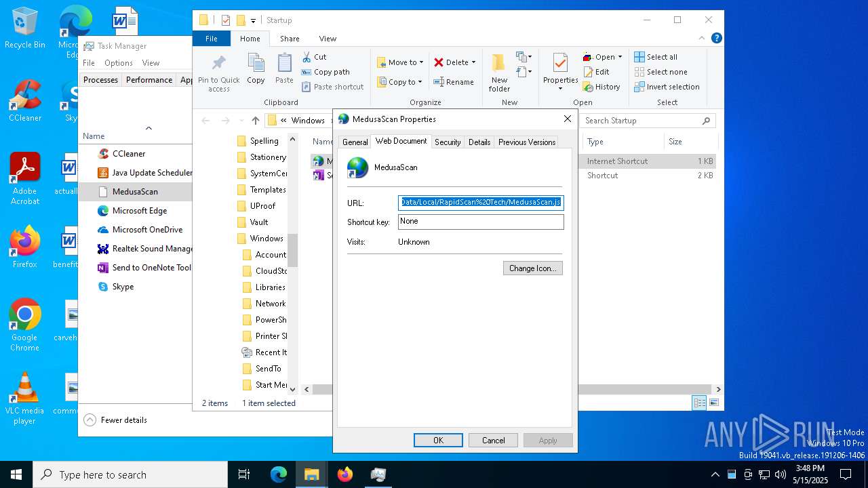Open the Quick Access Toolbar customize arrow
Image resolution: width=868 pixels, height=488 pixels.
click(254, 20)
